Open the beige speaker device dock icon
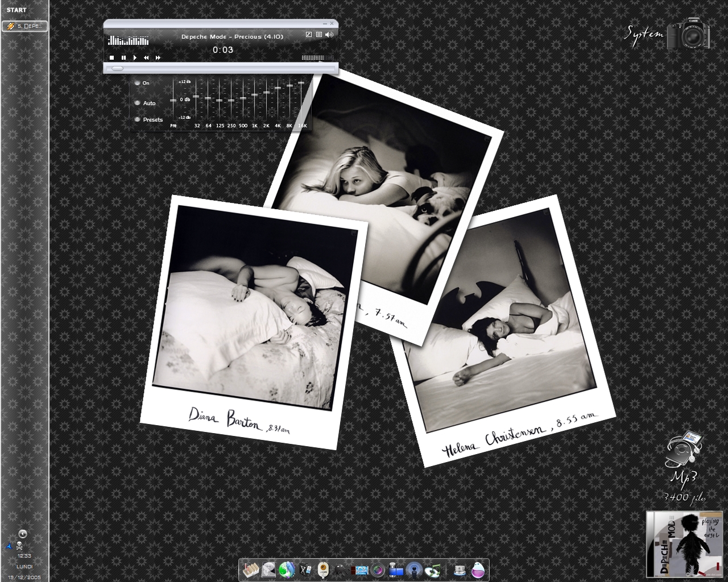The width and height of the screenshot is (728, 582). [x=323, y=570]
